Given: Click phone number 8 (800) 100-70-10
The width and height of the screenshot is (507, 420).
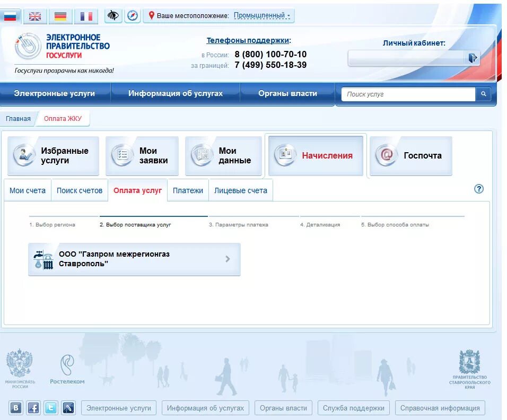Looking at the screenshot, I should click(x=270, y=54).
